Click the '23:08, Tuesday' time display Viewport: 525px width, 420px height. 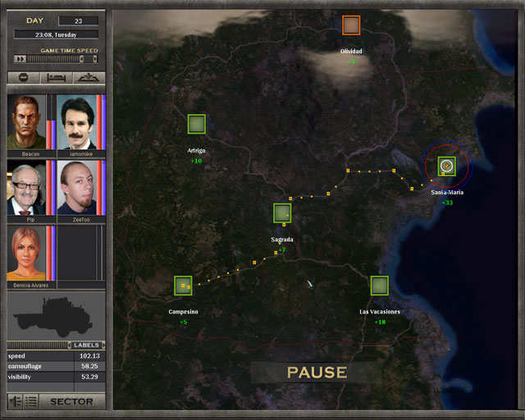tap(56, 34)
